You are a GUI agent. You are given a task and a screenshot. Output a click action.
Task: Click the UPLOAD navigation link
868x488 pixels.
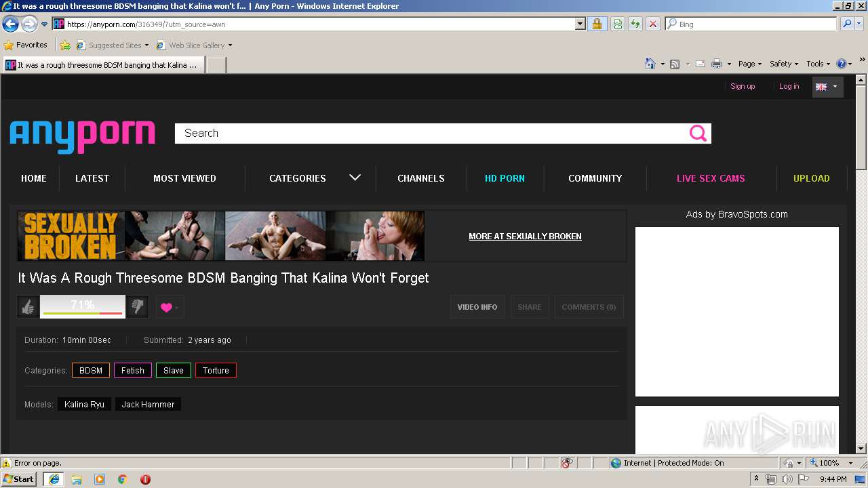pos(812,178)
